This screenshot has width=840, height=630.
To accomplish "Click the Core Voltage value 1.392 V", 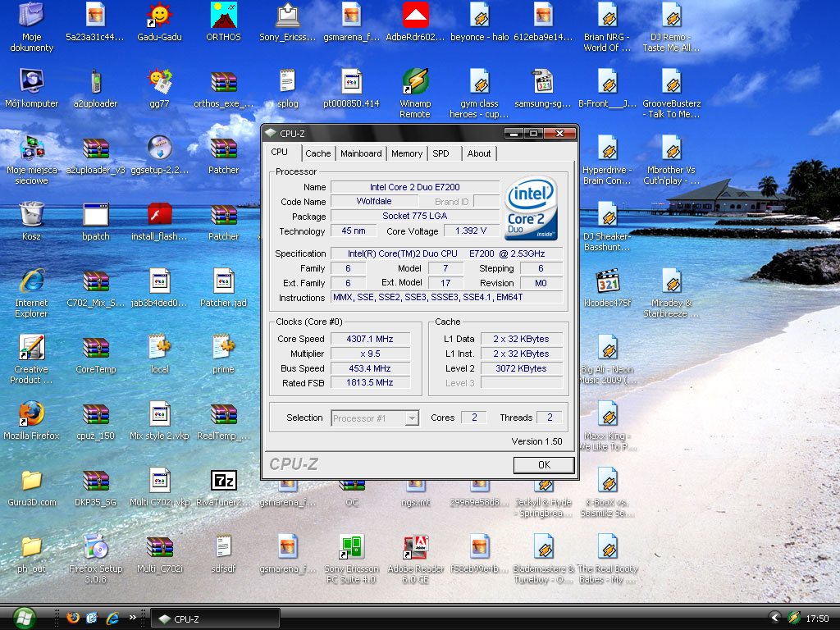I will (471, 231).
